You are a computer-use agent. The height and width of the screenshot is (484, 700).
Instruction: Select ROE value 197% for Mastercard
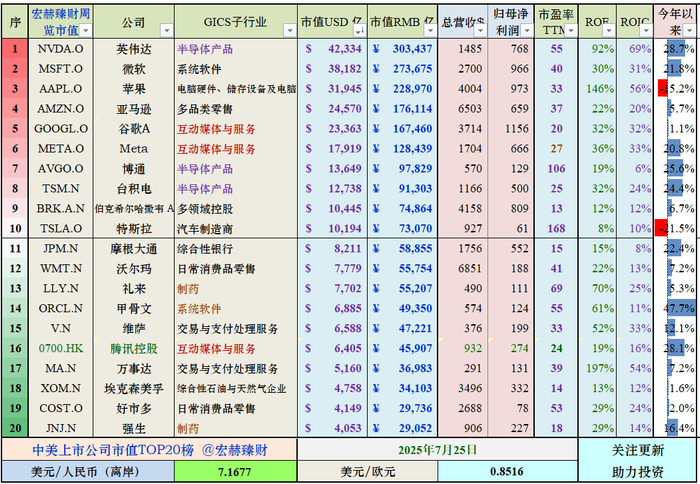pyautogui.click(x=598, y=368)
